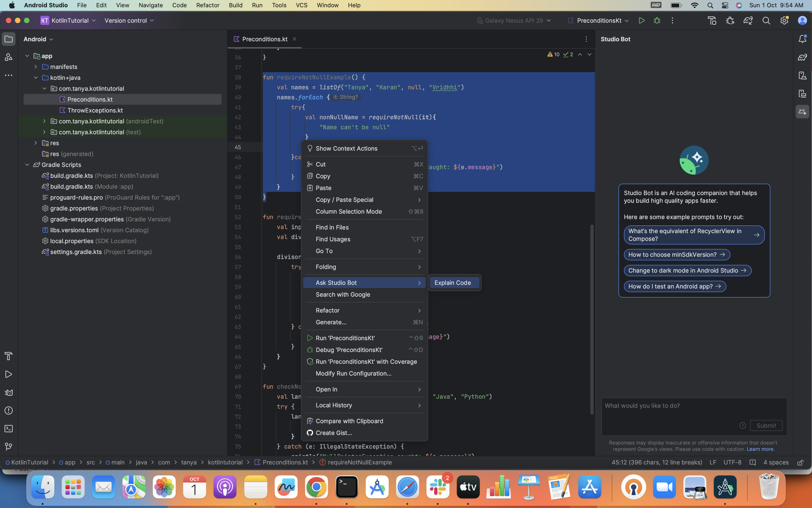
Task: Select Explain Code submenu item
Action: (x=455, y=283)
